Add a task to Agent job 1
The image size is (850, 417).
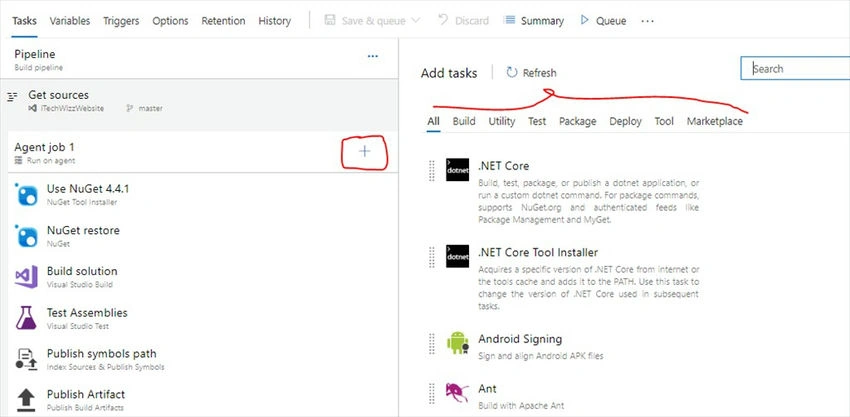(365, 151)
